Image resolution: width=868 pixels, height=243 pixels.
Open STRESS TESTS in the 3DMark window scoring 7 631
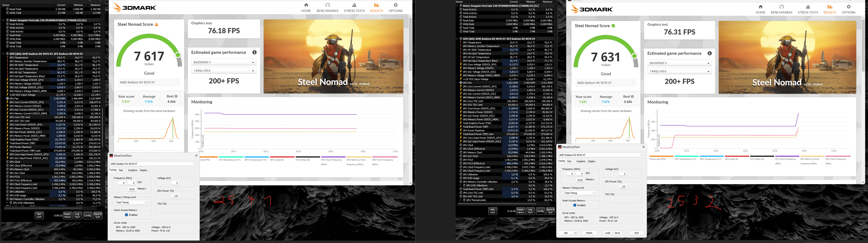pos(808,9)
